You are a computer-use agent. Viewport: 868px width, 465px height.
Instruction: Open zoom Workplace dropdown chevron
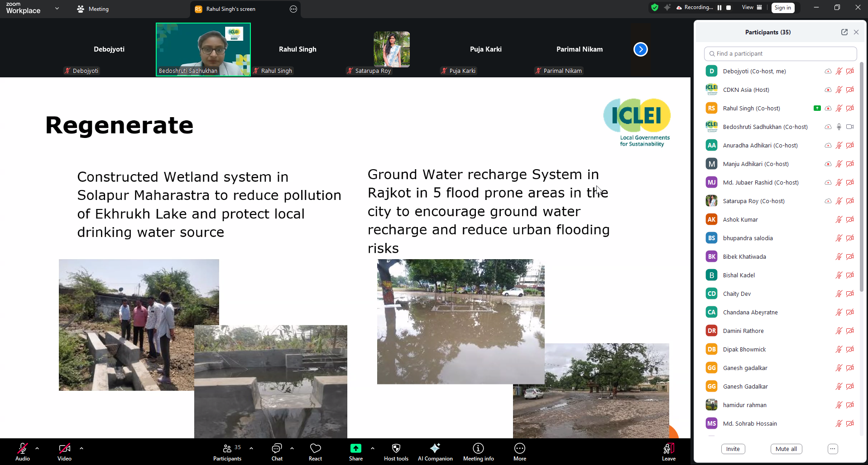57,8
